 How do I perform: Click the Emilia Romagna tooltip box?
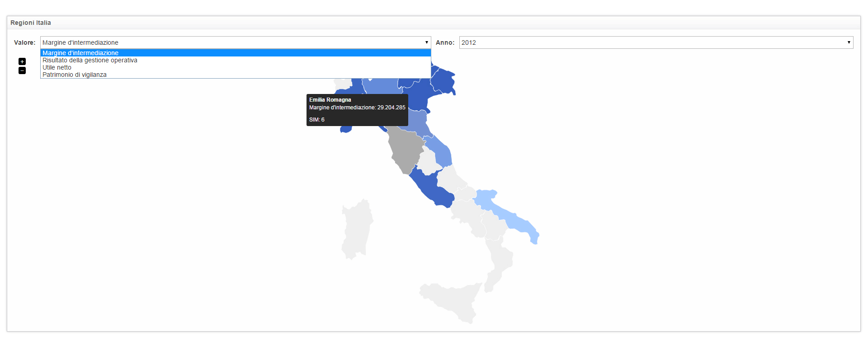pos(357,110)
